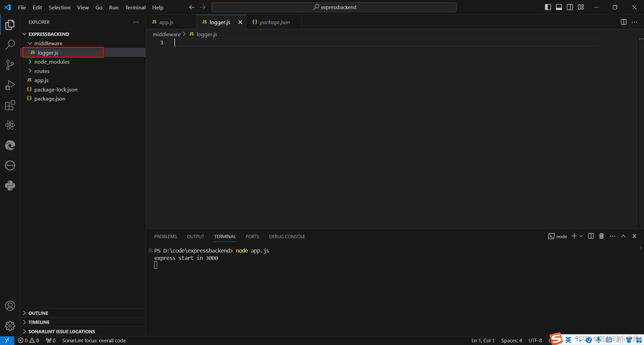This screenshot has height=345, width=644.
Task: Click the node terminal instance label
Action: click(x=557, y=236)
